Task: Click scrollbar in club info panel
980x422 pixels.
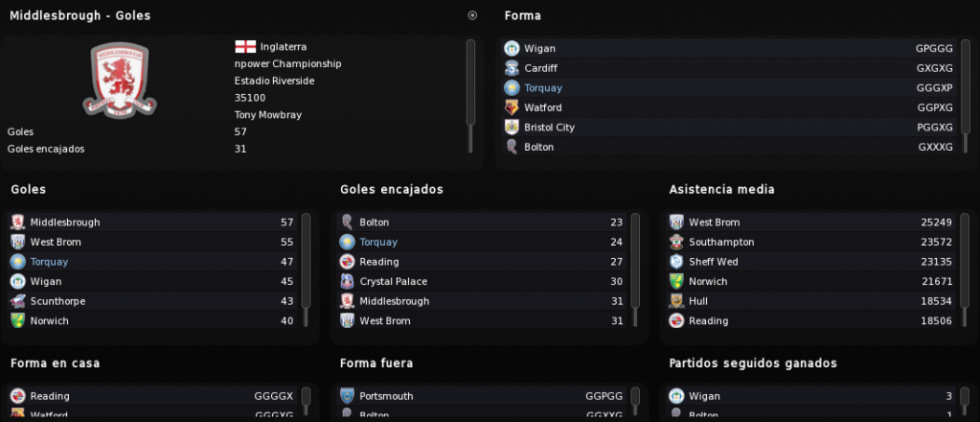Action: point(470,96)
